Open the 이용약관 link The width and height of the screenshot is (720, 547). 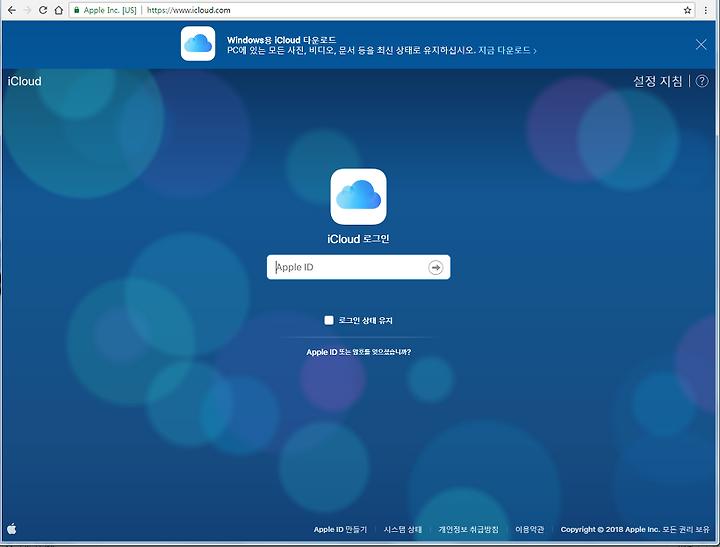529,530
